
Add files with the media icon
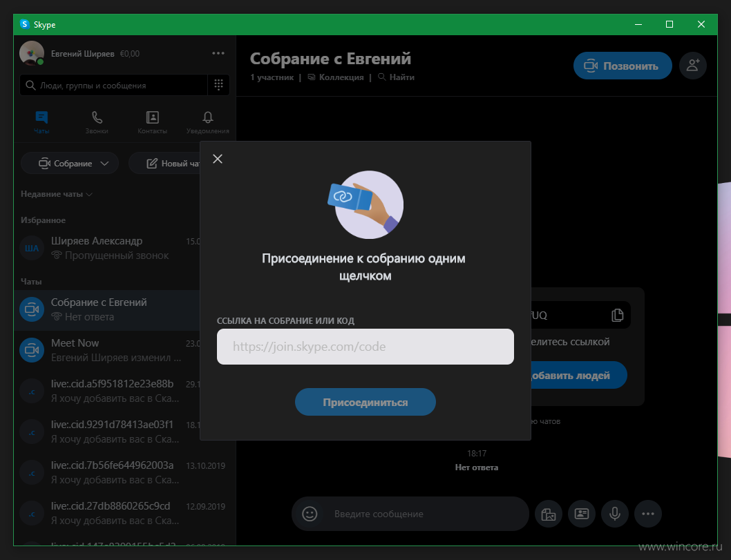549,514
